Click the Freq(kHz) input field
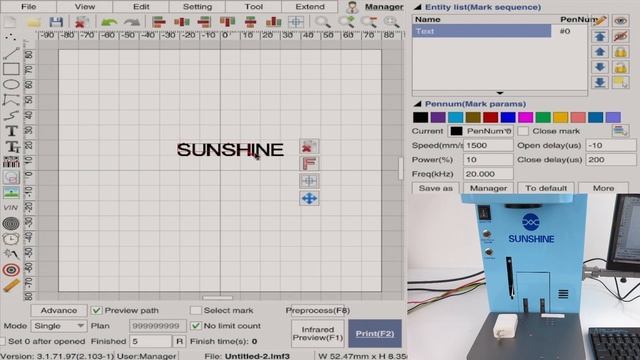The image size is (640, 360). (488, 174)
